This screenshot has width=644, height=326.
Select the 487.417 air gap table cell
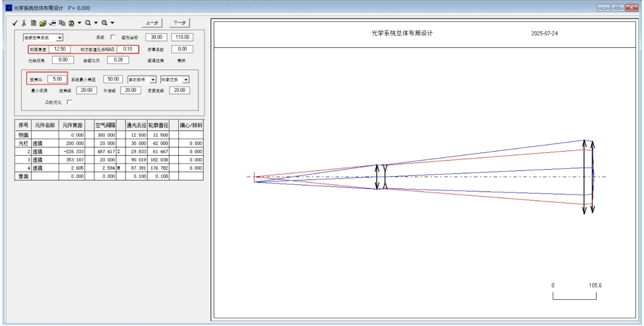click(105, 152)
